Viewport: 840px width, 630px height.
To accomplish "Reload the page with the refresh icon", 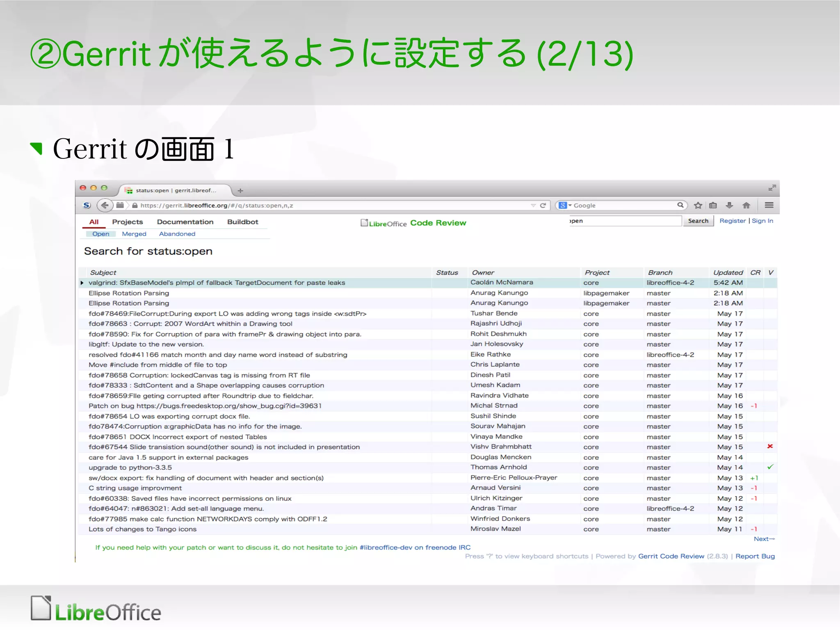I will point(543,205).
